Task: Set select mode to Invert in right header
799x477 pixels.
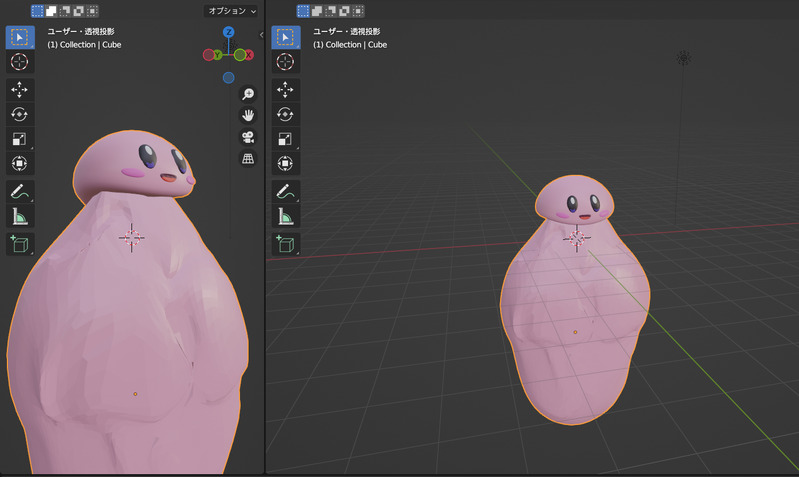Action: [344, 11]
